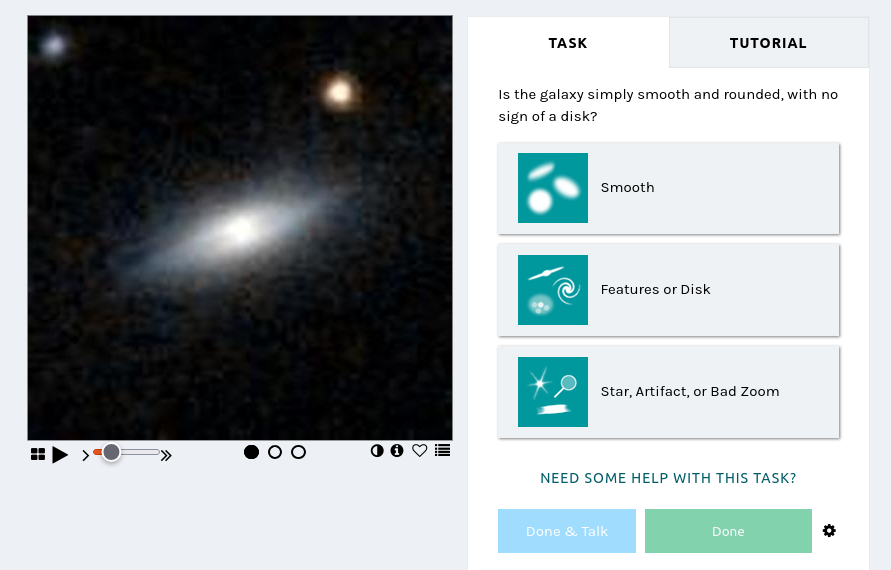Select the Task tab
This screenshot has width=891, height=570.
pyautogui.click(x=568, y=43)
